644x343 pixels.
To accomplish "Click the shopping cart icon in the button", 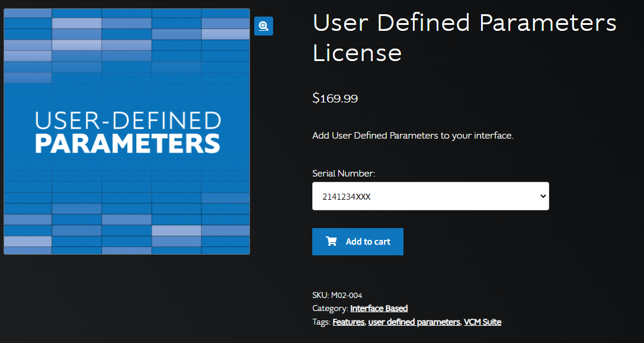I will [331, 242].
